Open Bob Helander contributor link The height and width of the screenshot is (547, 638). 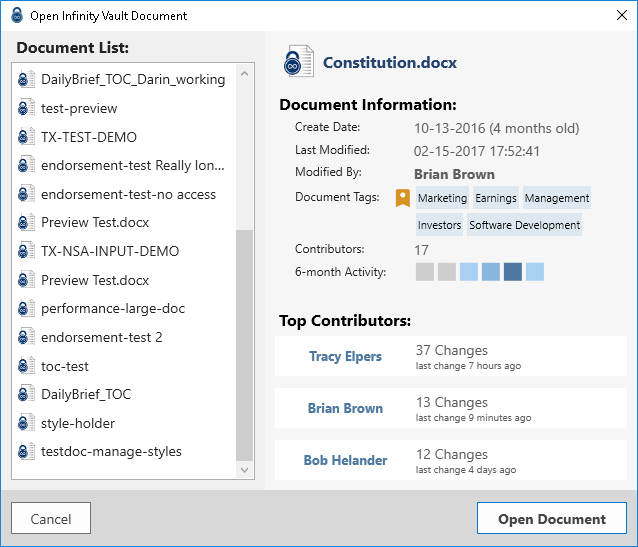coord(345,460)
